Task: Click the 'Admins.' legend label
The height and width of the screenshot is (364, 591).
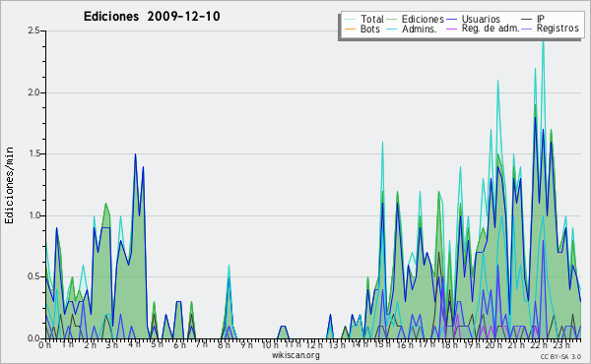Action: pyautogui.click(x=420, y=29)
